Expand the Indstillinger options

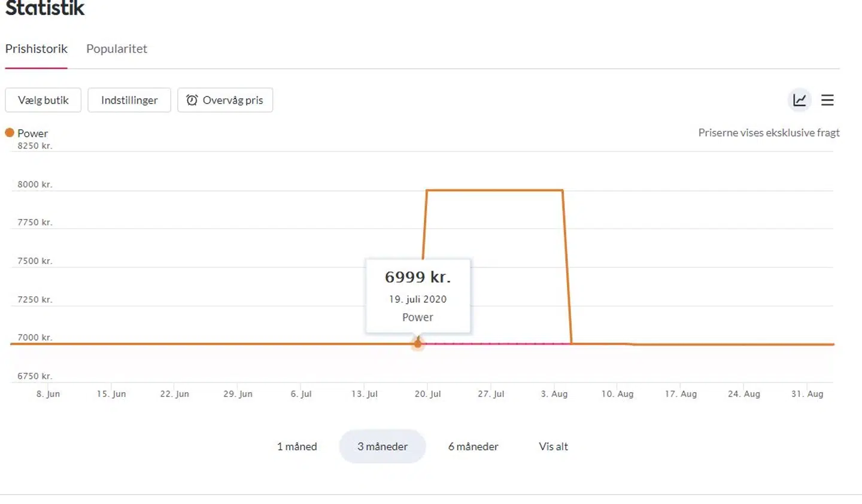click(129, 100)
